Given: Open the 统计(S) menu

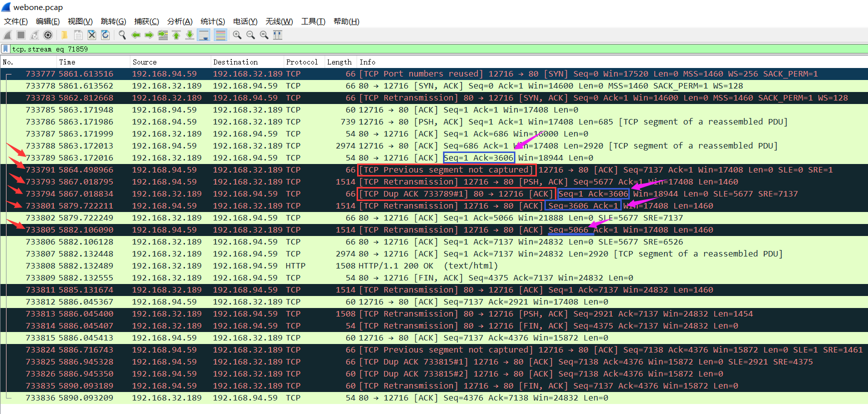Looking at the screenshot, I should [212, 21].
